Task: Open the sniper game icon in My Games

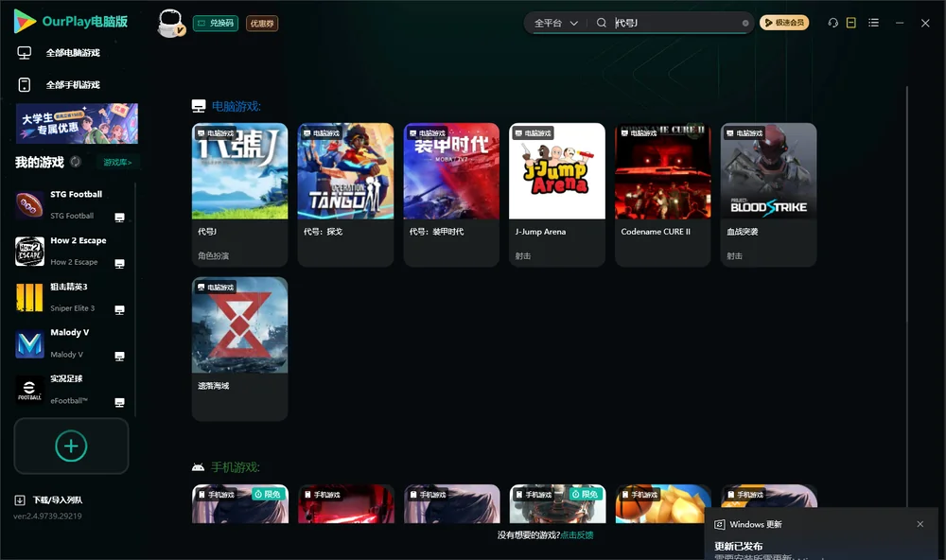Action: coord(29,297)
